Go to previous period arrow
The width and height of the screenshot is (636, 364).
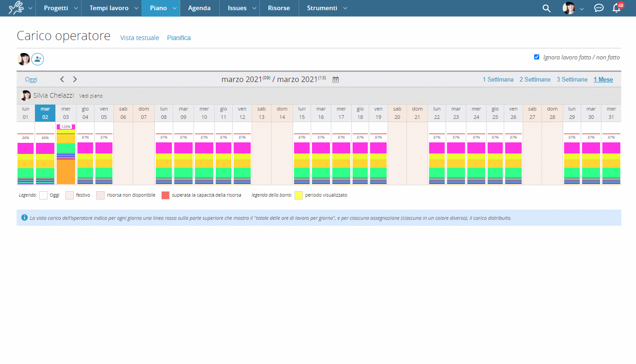coord(62,80)
